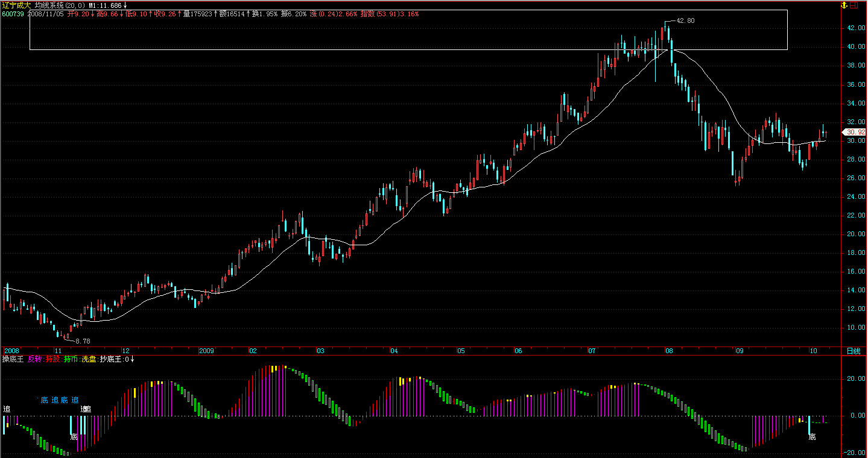Click the current price tag 30.92
The width and height of the screenshot is (868, 458).
[x=856, y=132]
